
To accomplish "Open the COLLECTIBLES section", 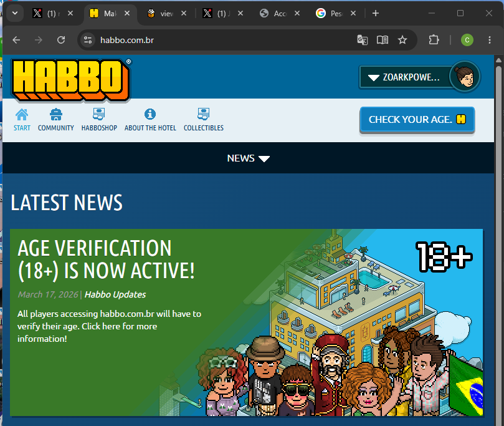I will click(x=204, y=120).
